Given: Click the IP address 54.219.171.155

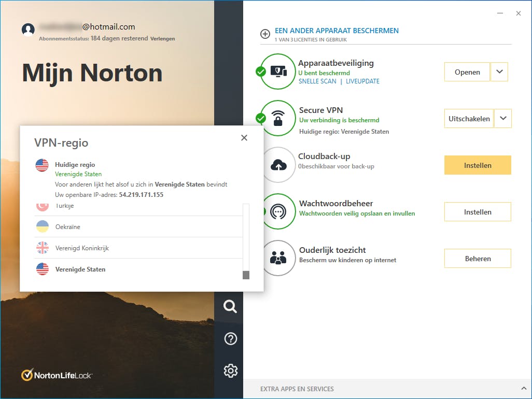Looking at the screenshot, I should 141,195.
